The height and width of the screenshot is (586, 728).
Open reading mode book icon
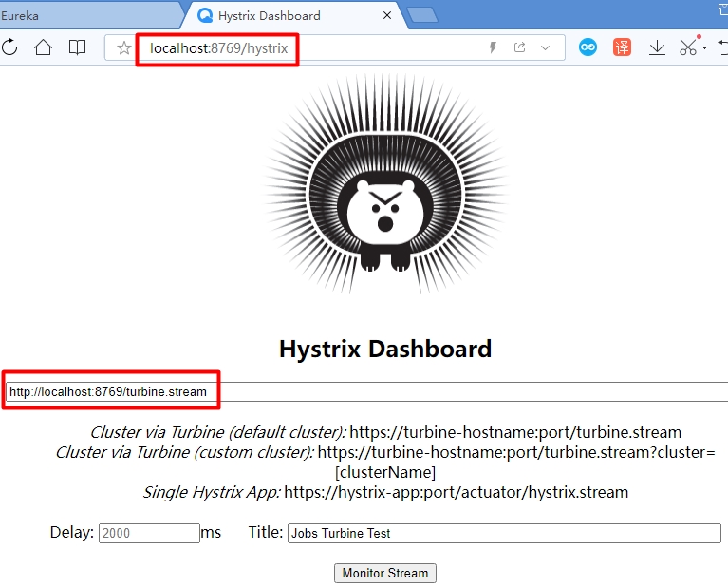(77, 47)
